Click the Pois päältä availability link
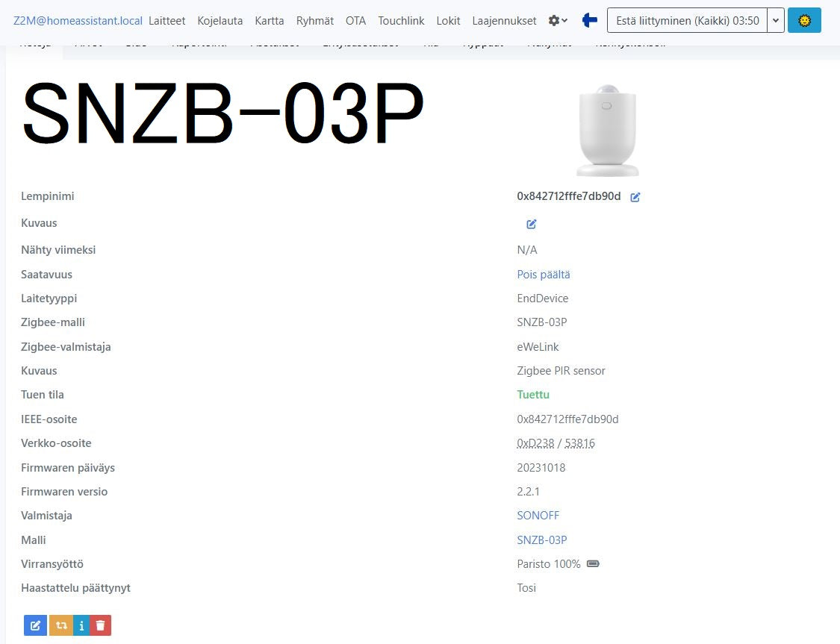 point(544,274)
